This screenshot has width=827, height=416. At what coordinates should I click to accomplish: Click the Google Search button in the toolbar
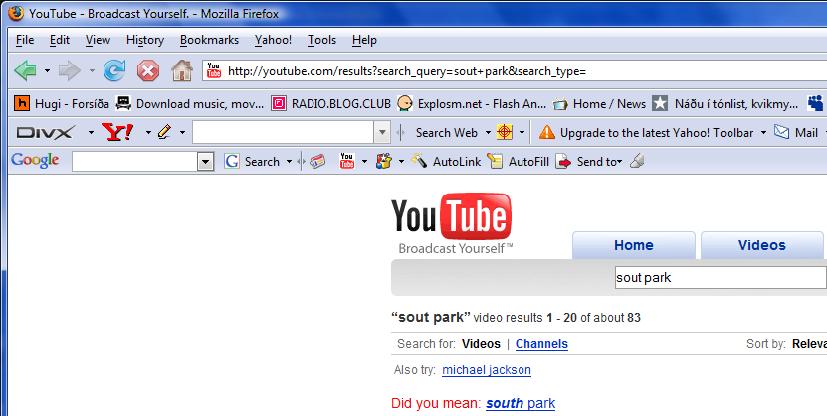252,162
